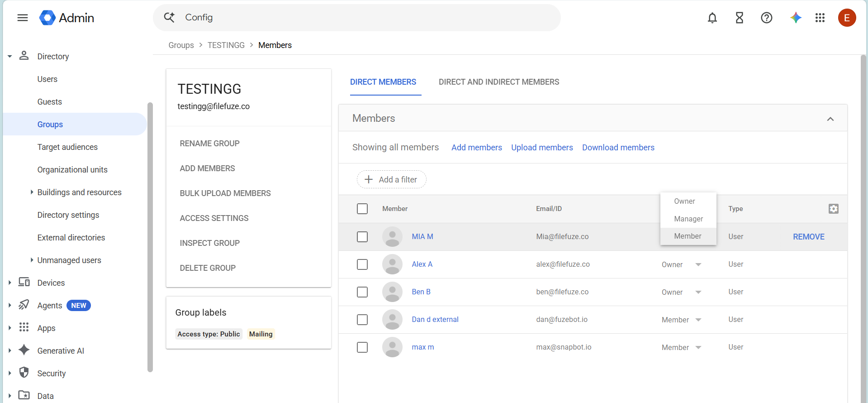Collapse the Members panel chevron
Screen dimensions: 868x403
point(830,119)
